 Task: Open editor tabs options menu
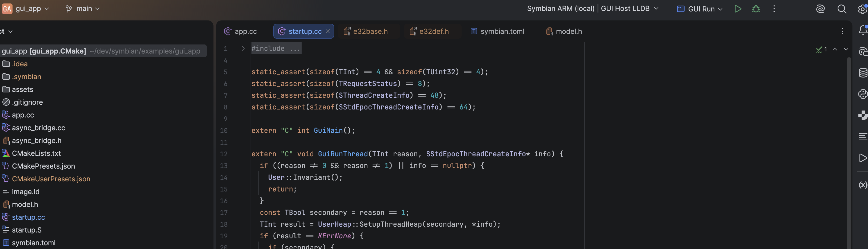842,31
